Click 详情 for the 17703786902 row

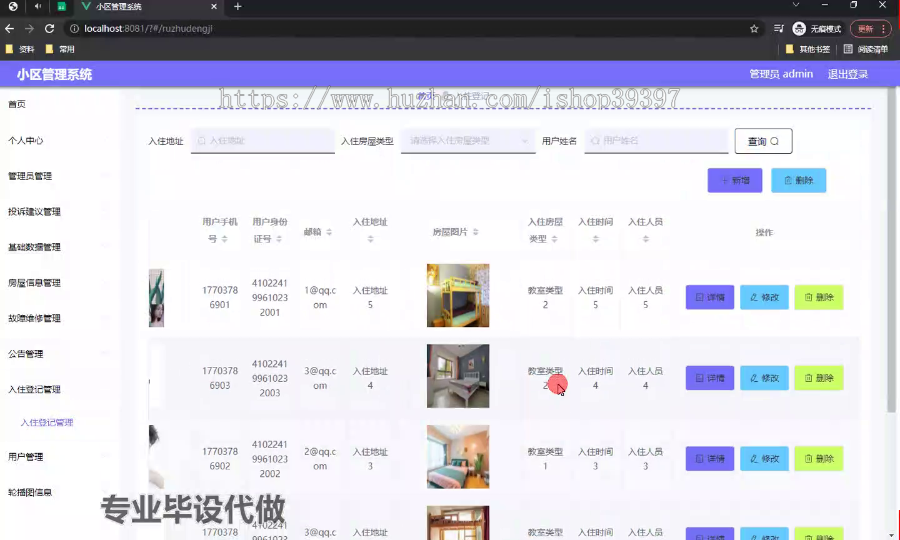click(x=710, y=459)
